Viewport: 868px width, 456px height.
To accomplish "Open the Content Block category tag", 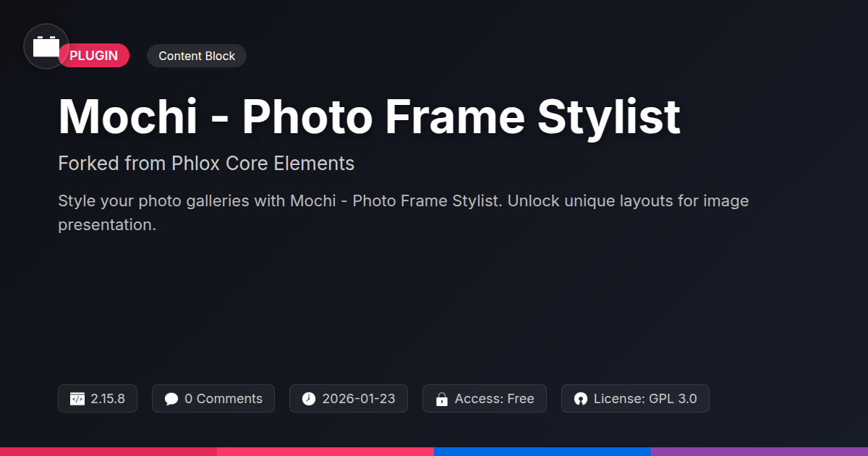I will coord(197,56).
